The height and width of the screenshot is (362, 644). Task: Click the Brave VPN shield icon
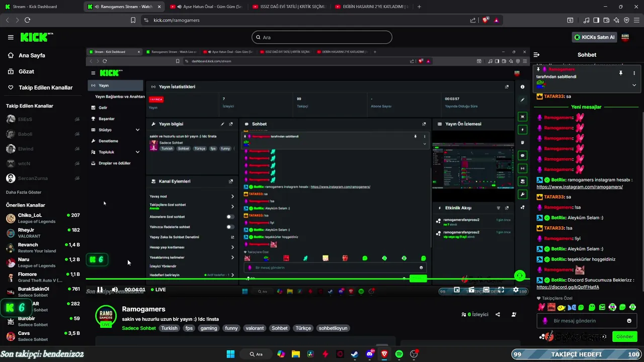click(626, 20)
